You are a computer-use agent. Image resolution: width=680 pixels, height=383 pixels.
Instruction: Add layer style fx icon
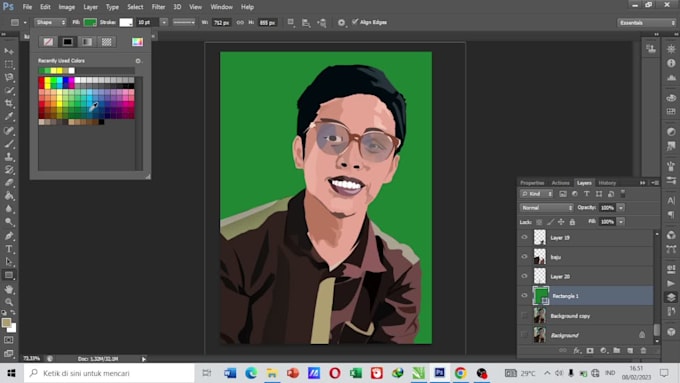pyautogui.click(x=576, y=350)
